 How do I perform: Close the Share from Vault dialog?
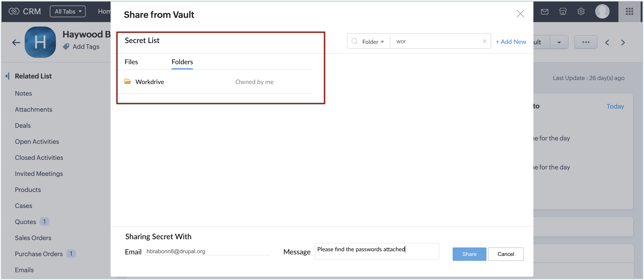click(x=520, y=14)
